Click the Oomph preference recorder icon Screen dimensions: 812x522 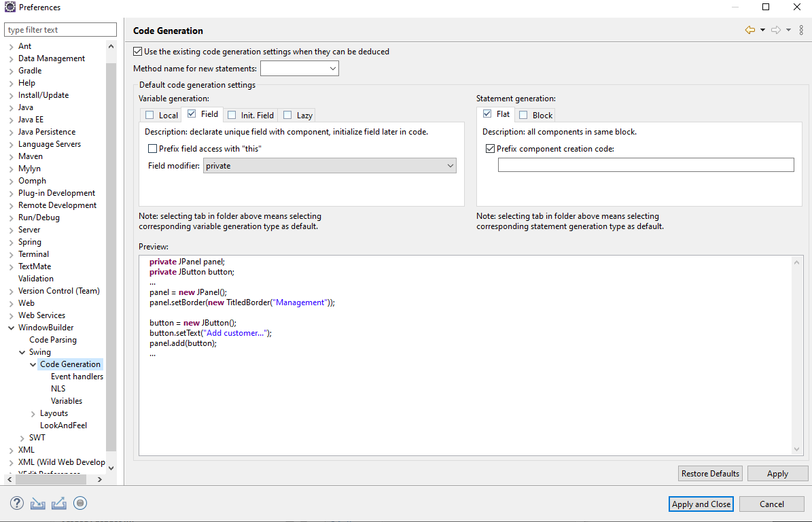coord(80,503)
